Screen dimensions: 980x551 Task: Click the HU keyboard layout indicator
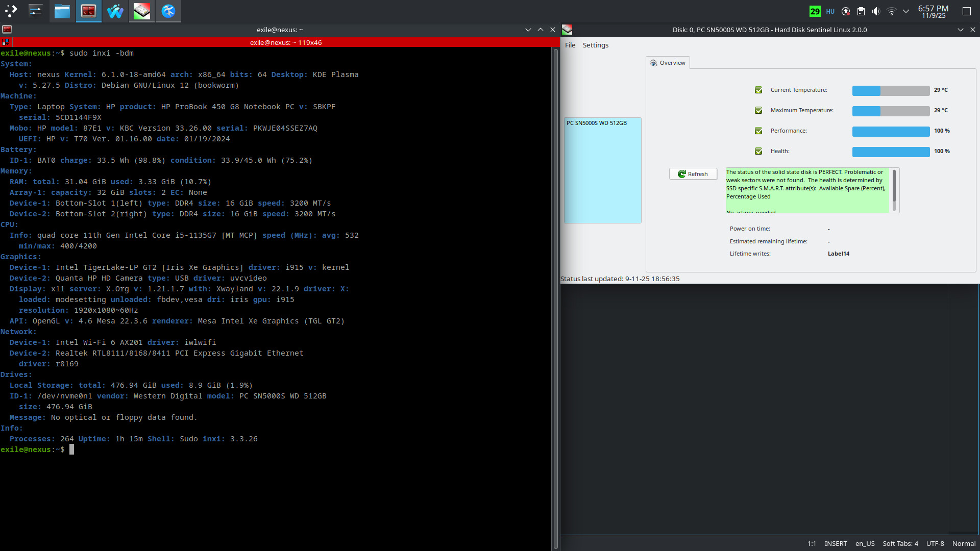pos(830,11)
